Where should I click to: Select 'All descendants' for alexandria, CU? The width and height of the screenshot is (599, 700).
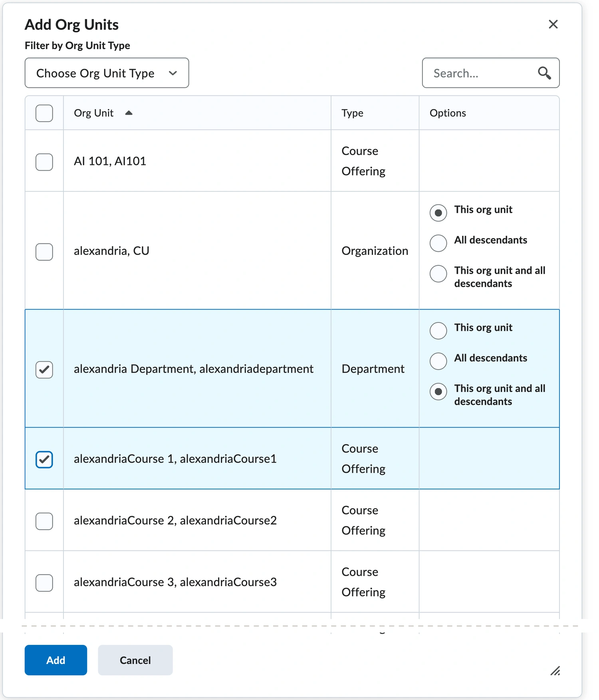(438, 243)
